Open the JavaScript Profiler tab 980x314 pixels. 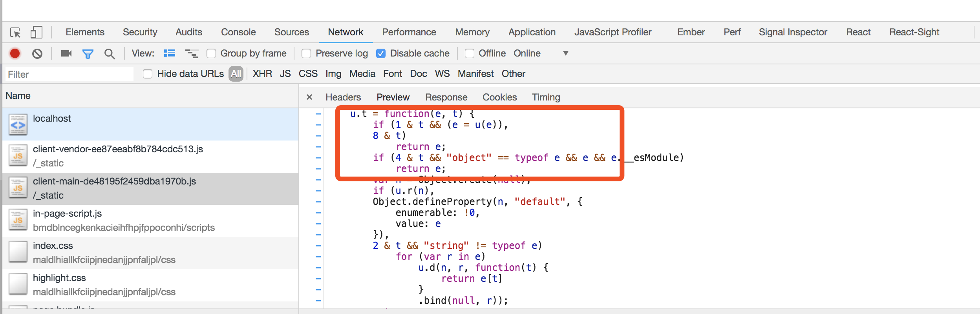coord(613,32)
